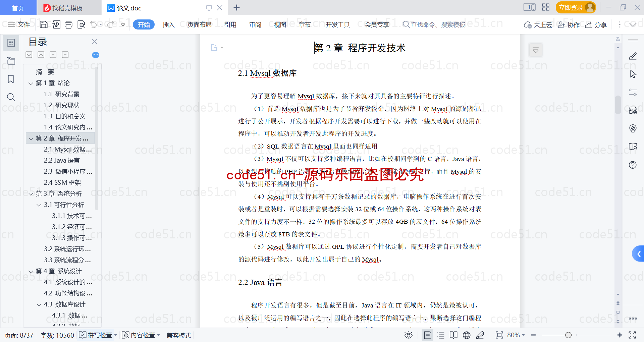644x342 pixels.
Task: Click the smart outline blue icon
Action: (96, 55)
